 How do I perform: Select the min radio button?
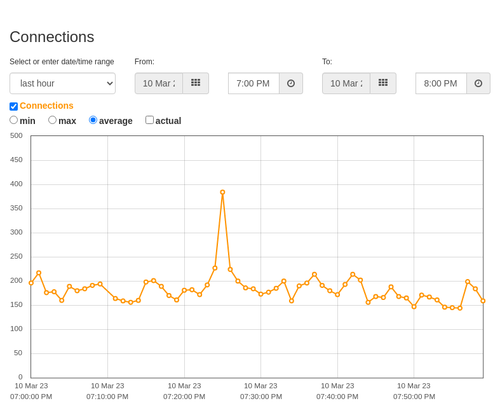(14, 120)
